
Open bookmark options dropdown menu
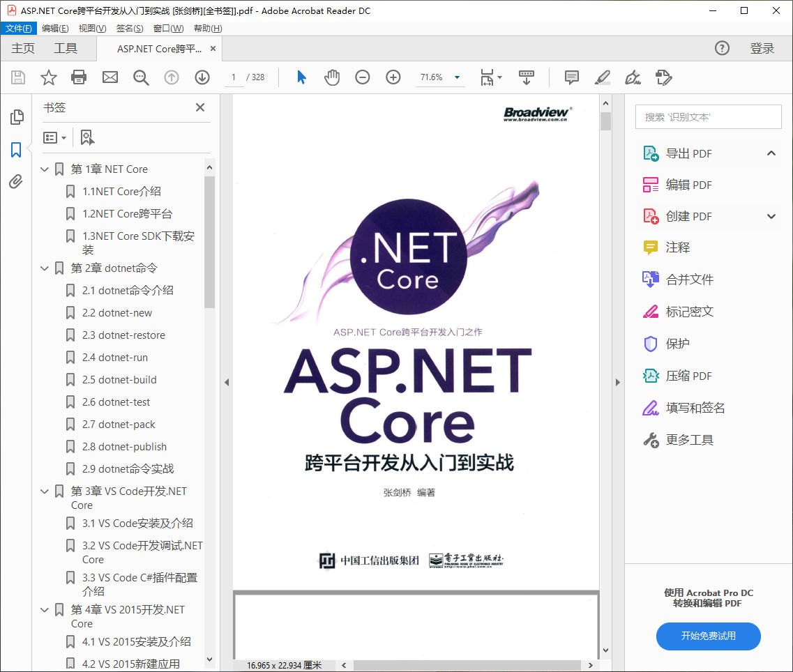coord(55,137)
